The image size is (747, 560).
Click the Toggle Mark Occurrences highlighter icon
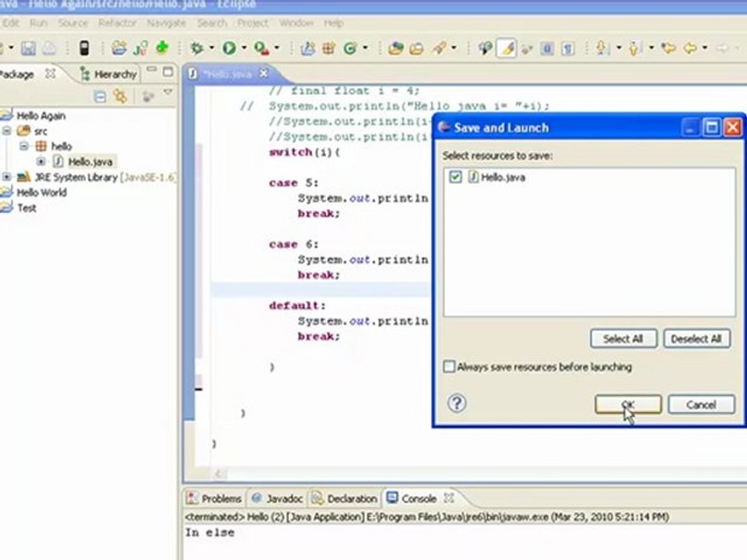(x=507, y=48)
